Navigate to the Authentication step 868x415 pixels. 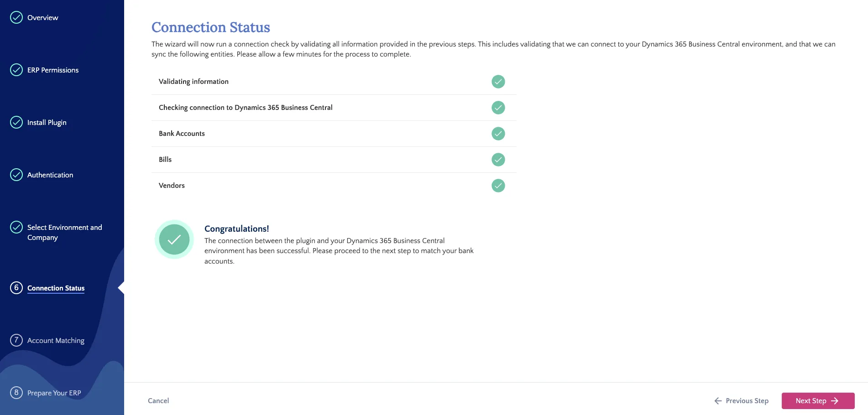point(50,175)
